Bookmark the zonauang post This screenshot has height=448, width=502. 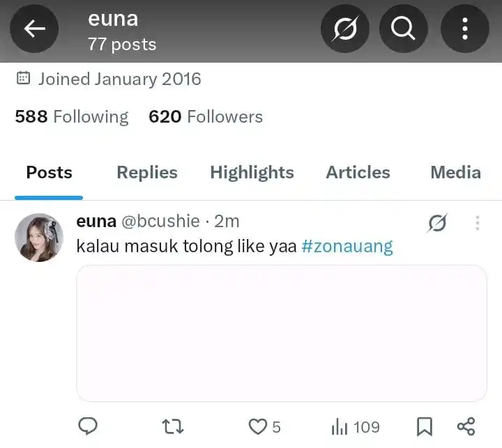424,426
